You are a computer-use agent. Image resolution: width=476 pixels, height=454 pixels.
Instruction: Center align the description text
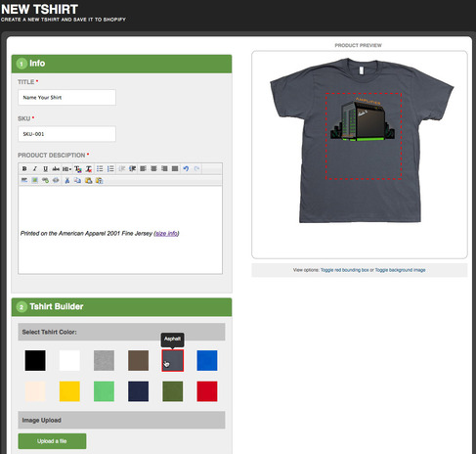pos(153,168)
